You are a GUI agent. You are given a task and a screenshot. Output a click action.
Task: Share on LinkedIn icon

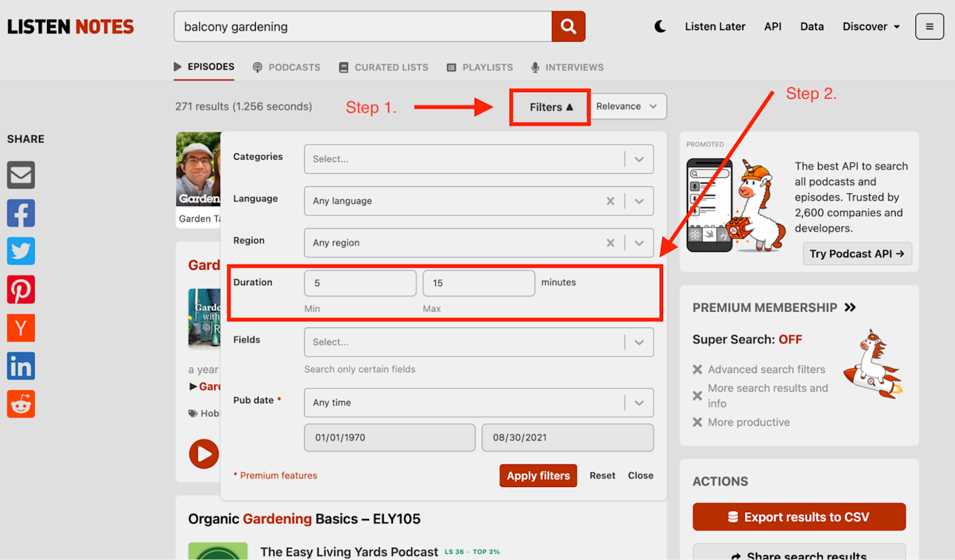click(21, 366)
